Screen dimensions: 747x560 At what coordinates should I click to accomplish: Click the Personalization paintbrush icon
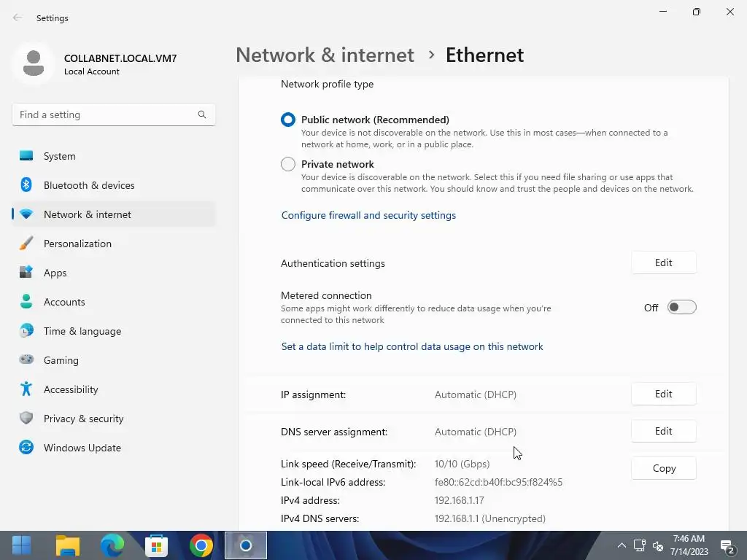click(x=26, y=244)
